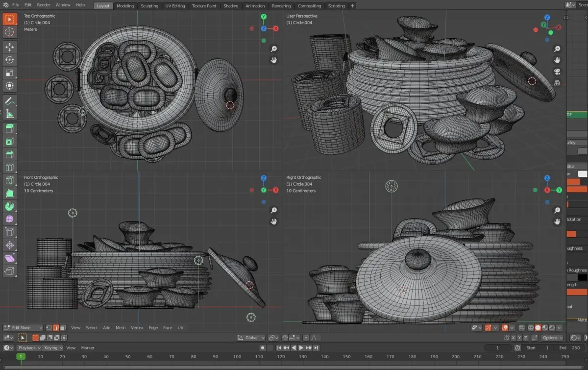Image resolution: width=588 pixels, height=370 pixels.
Task: Enable material preview shading
Action: click(x=545, y=327)
